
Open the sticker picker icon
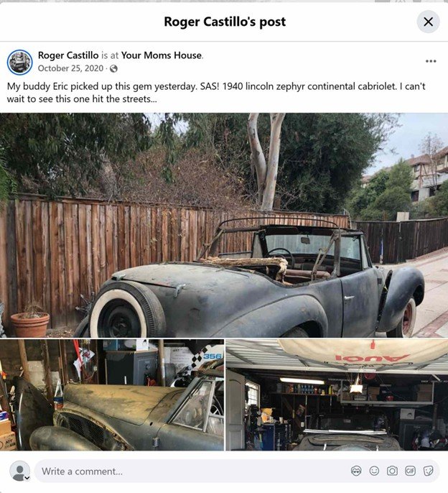point(428,471)
